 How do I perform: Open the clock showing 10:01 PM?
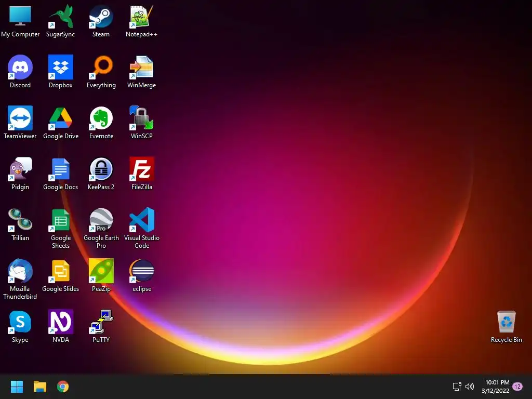(496, 387)
